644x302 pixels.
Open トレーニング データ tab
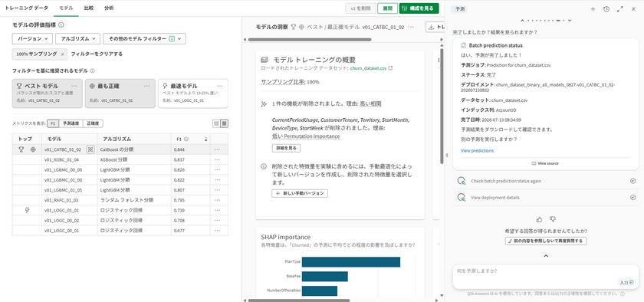pyautogui.click(x=27, y=8)
